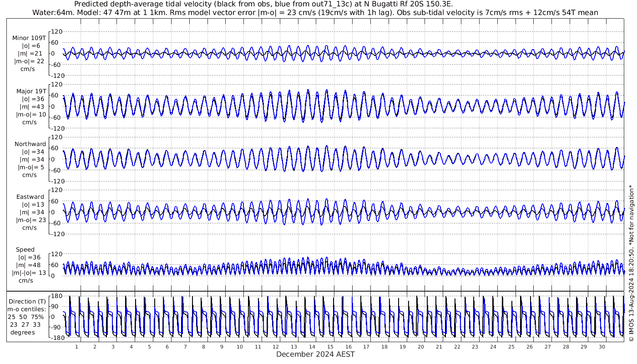Click the 'Minor 109T' panel label
This screenshot has width=637, height=364.
pos(29,38)
